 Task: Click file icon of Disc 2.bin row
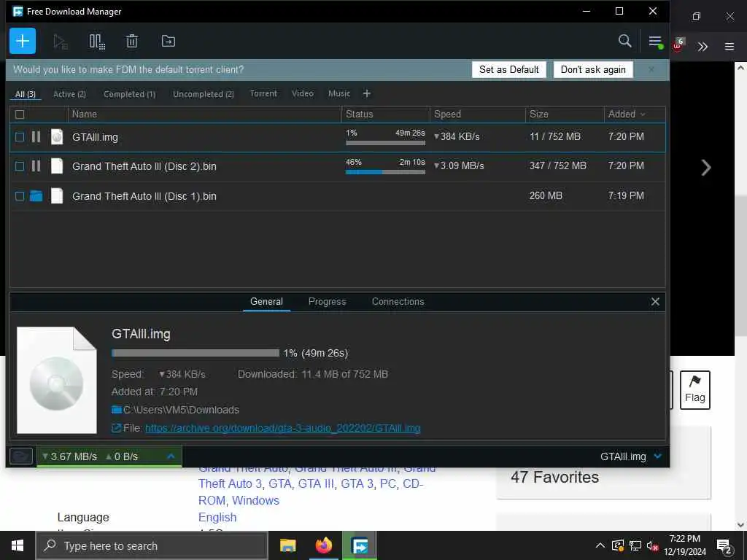(x=57, y=166)
